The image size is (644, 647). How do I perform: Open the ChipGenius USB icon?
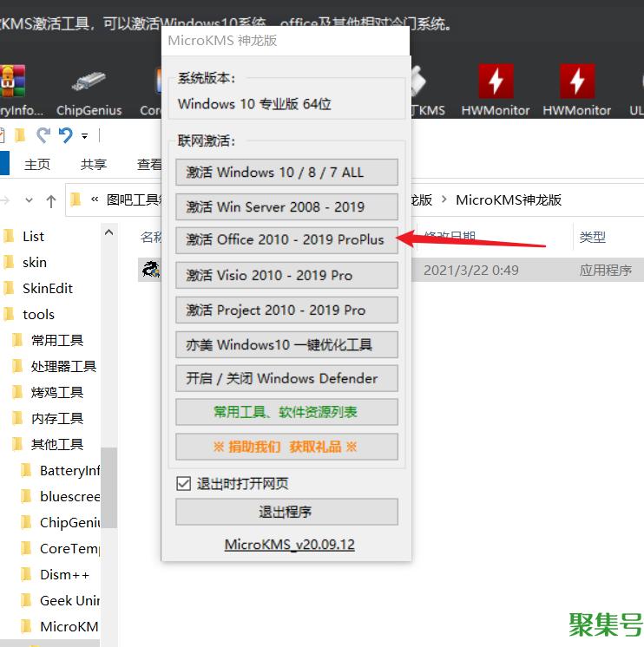89,81
